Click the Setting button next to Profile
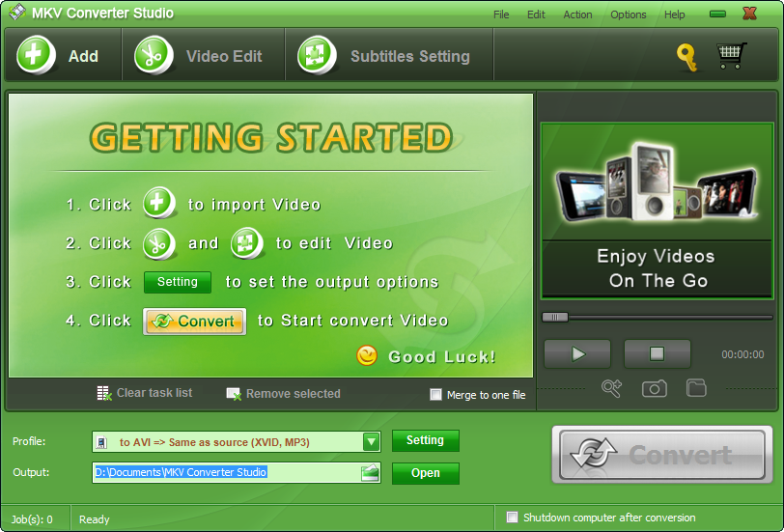Viewport: 784px width, 532px height. pyautogui.click(x=426, y=440)
